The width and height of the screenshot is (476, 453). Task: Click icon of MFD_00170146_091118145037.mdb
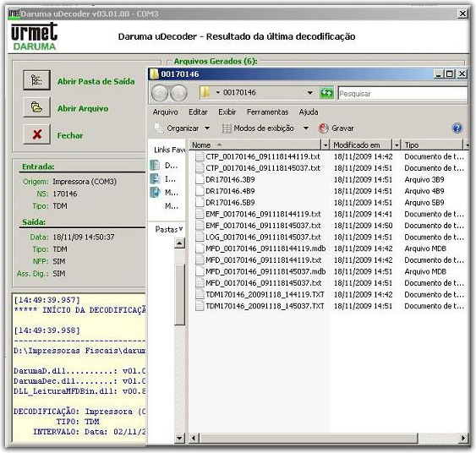pyautogui.click(x=200, y=271)
